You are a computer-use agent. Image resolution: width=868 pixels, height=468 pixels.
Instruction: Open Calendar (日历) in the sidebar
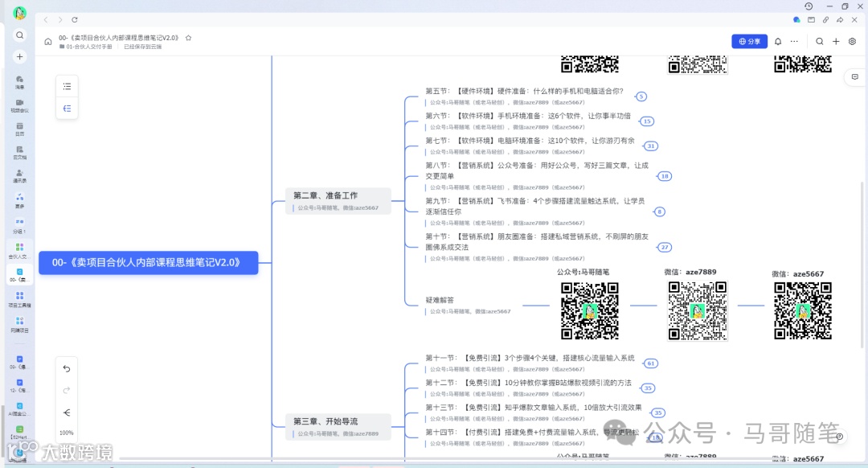click(x=19, y=129)
